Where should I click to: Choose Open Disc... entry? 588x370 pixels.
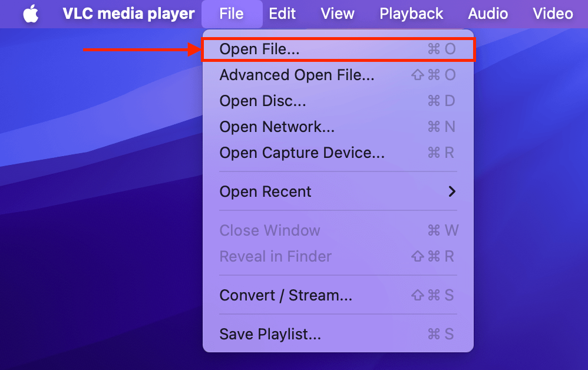(x=338, y=101)
